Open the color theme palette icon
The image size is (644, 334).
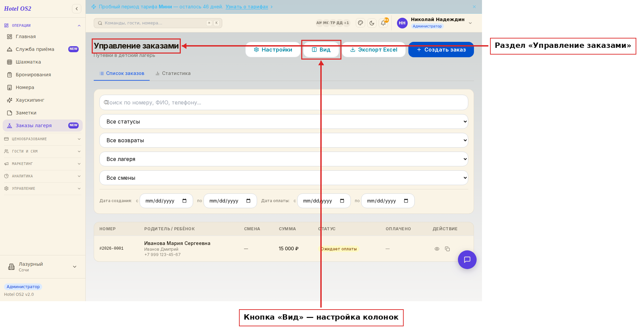point(360,23)
